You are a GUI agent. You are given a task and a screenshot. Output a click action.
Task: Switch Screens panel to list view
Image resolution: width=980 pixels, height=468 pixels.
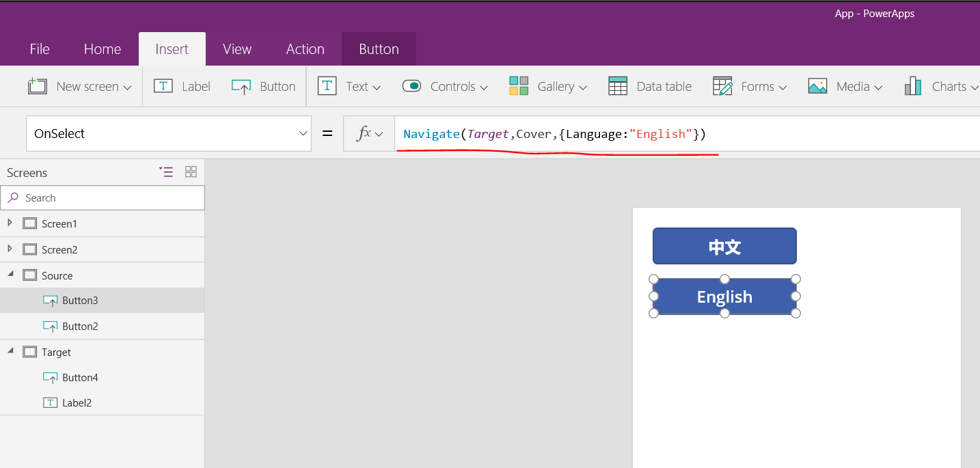point(166,172)
